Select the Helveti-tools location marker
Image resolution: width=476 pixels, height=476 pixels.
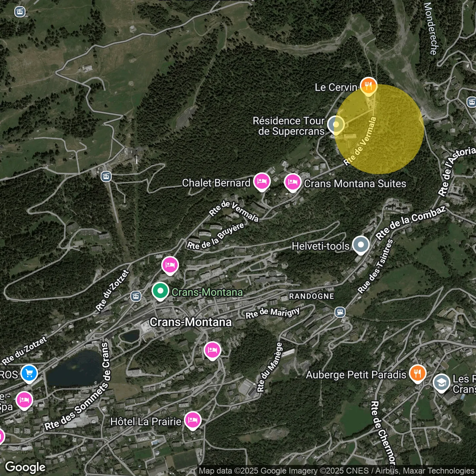click(361, 245)
